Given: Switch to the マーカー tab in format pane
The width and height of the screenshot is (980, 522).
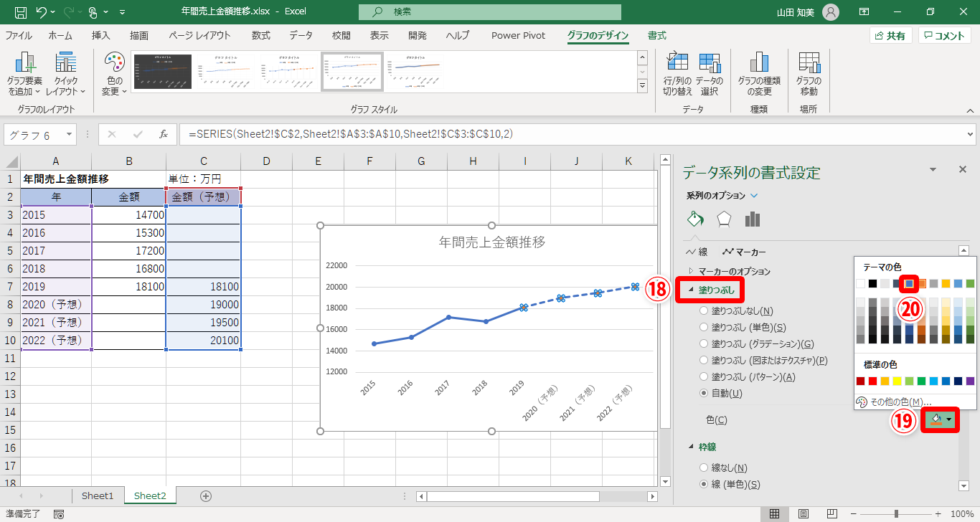Looking at the screenshot, I should [x=744, y=252].
